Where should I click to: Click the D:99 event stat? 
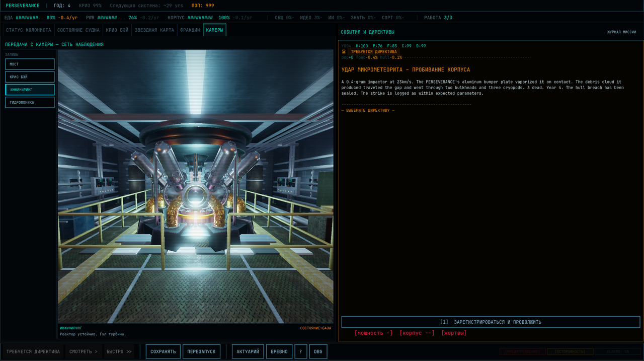pos(421,46)
